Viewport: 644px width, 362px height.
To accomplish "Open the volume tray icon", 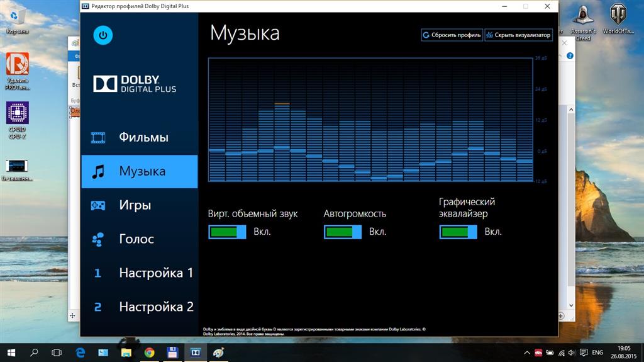I will click(572, 353).
